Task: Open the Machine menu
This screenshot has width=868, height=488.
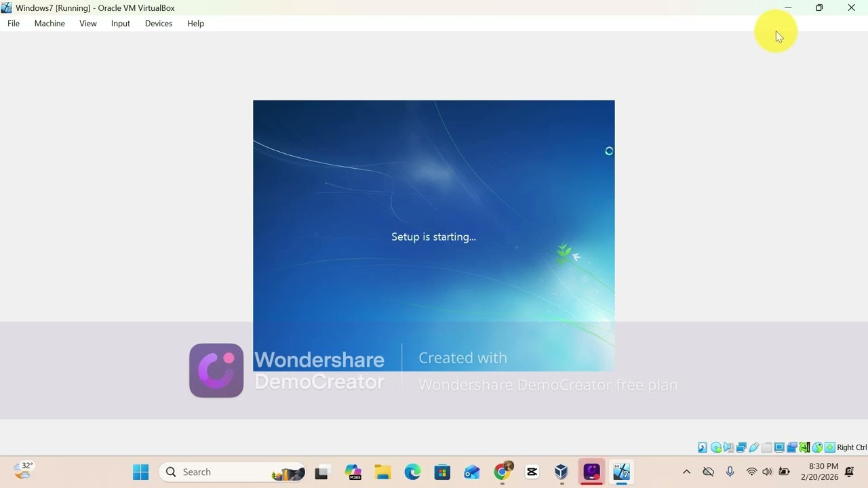Action: click(50, 23)
